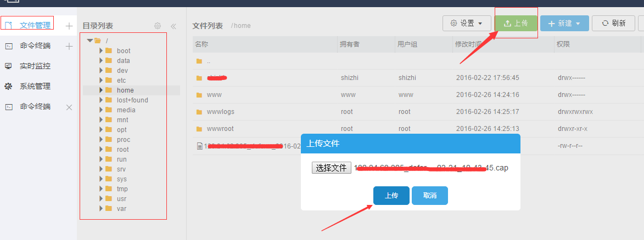Click the drwxrwxrwx permission of wwwlogs
The image size is (644, 240).
pyautogui.click(x=575, y=112)
